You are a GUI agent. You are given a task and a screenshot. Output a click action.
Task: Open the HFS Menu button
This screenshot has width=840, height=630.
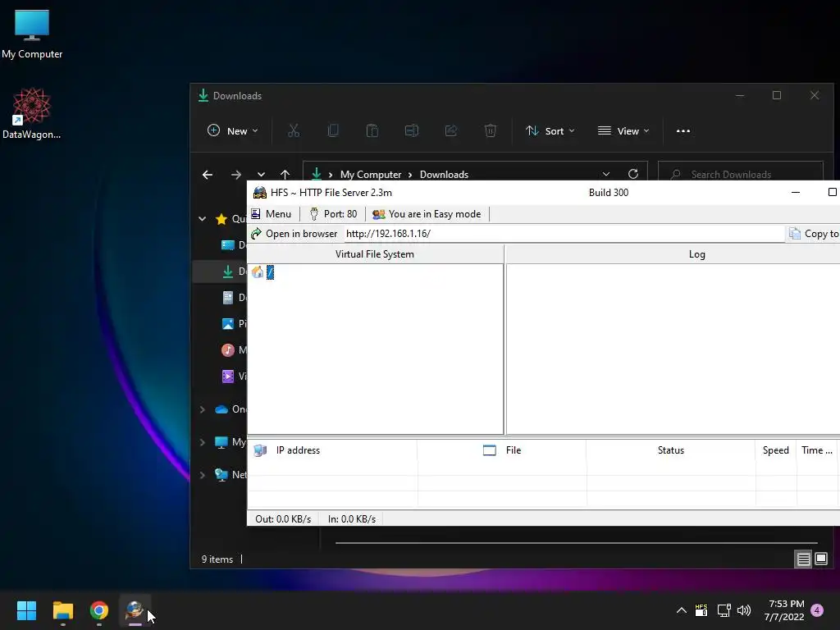[271, 214]
